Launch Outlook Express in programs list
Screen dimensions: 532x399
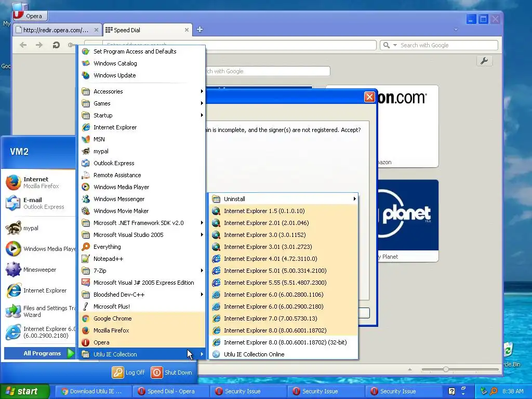click(142, 163)
